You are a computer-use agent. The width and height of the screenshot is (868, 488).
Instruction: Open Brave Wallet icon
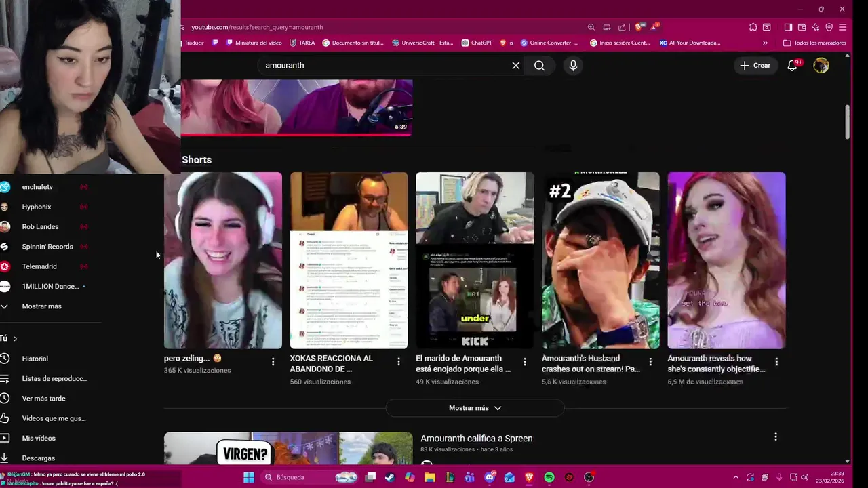coord(802,27)
